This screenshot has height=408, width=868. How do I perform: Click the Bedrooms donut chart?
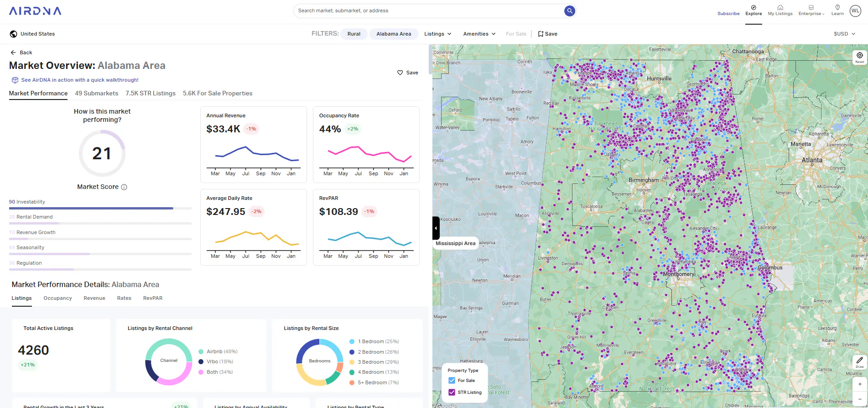tap(320, 361)
